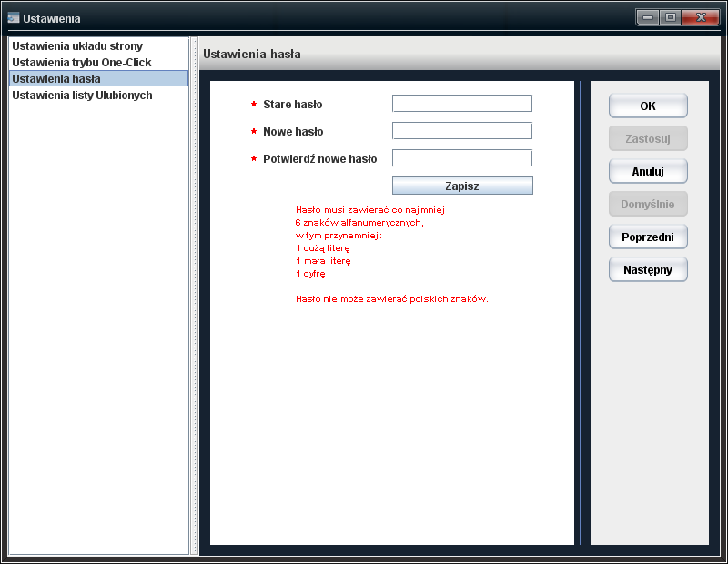Focus the Potwierdź nowe hasło field
Image resolution: width=728 pixels, height=564 pixels.
coord(462,158)
